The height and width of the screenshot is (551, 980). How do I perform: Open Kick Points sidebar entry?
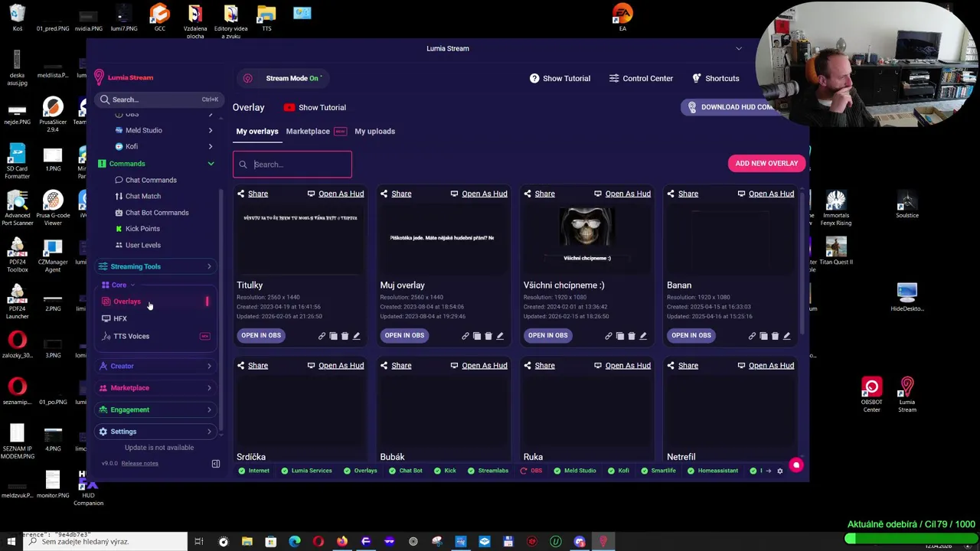point(142,229)
